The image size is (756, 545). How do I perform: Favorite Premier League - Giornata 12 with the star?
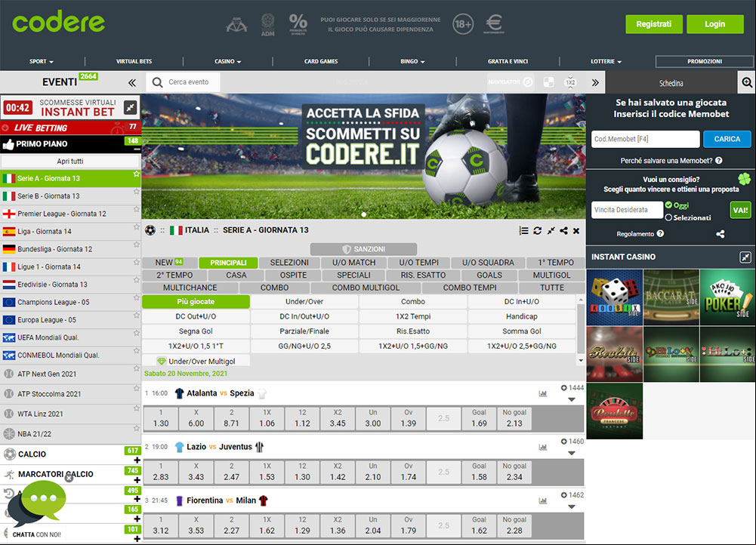137,210
